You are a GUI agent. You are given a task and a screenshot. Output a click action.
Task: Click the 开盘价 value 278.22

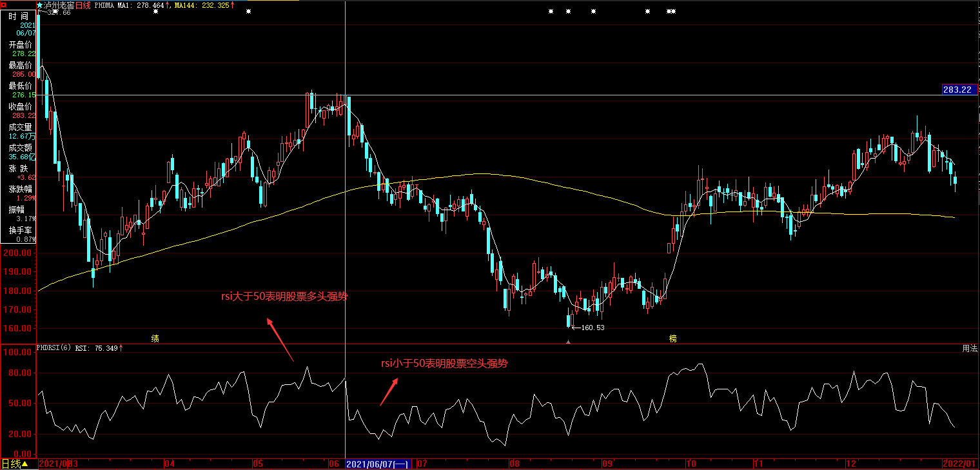point(24,54)
